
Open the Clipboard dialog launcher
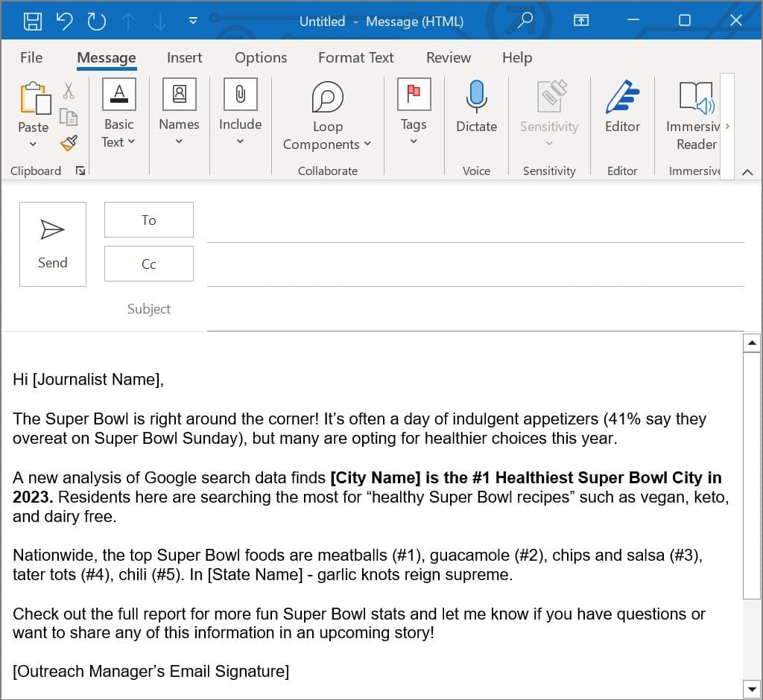click(x=80, y=171)
